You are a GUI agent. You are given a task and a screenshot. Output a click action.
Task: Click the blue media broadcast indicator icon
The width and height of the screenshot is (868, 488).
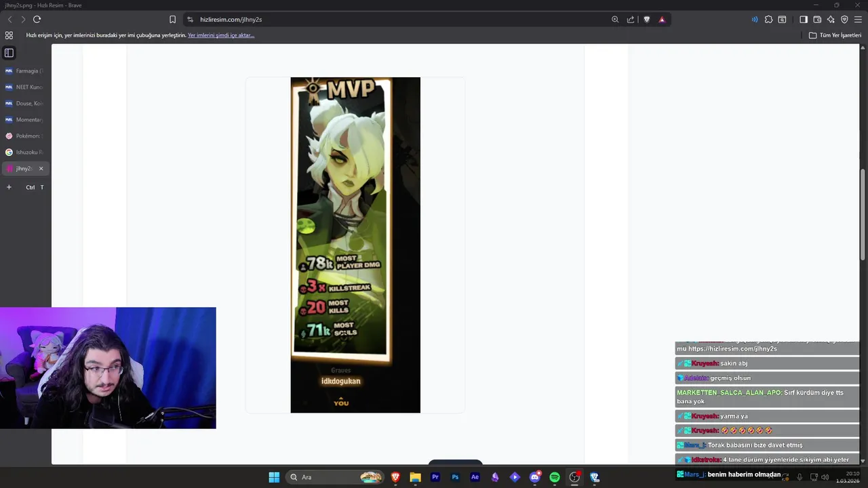754,20
